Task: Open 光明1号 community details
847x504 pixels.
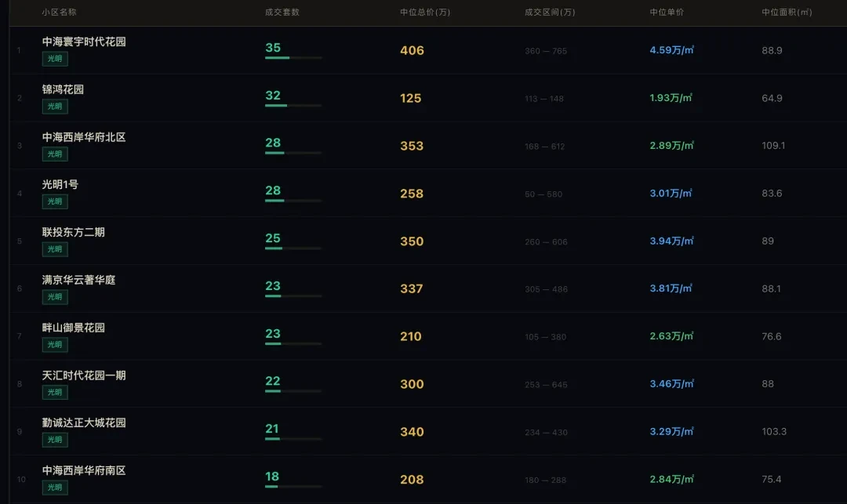Action: (60, 185)
